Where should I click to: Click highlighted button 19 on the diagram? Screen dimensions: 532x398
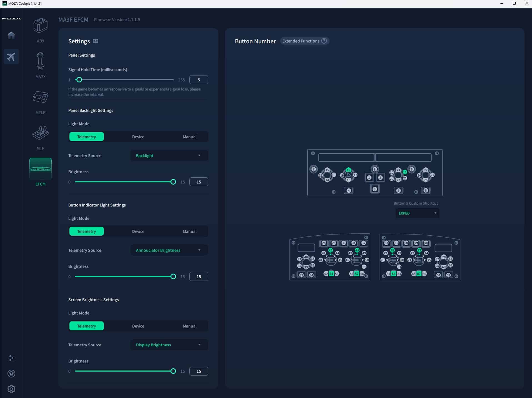pos(348,170)
